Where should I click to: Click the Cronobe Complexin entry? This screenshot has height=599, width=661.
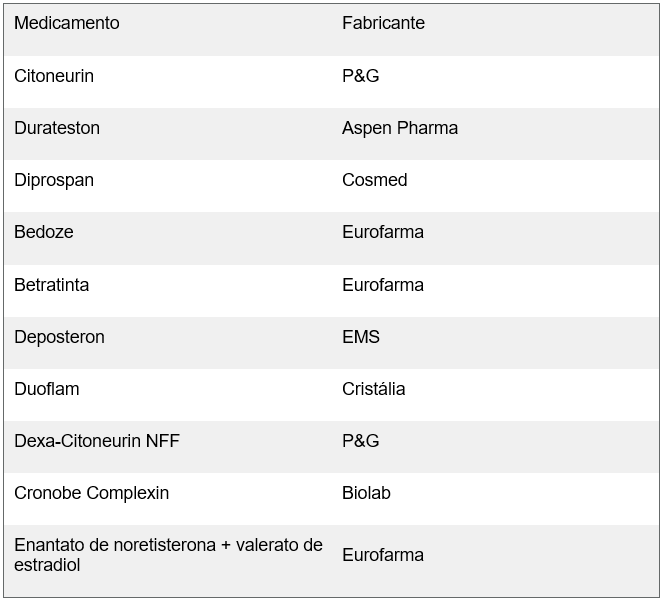click(x=92, y=493)
